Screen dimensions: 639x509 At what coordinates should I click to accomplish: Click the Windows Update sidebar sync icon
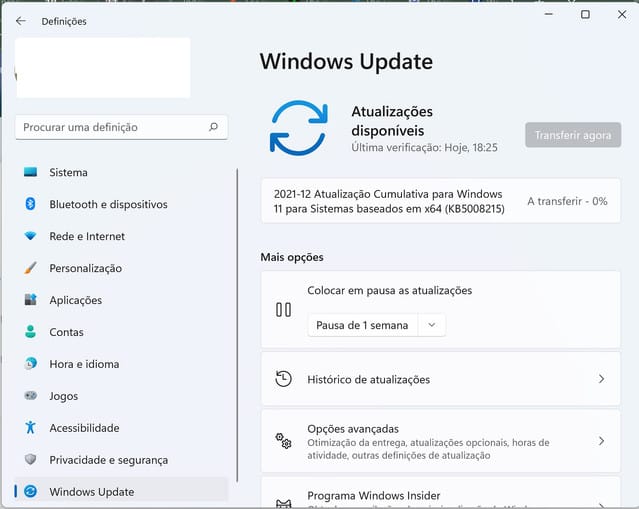30,491
